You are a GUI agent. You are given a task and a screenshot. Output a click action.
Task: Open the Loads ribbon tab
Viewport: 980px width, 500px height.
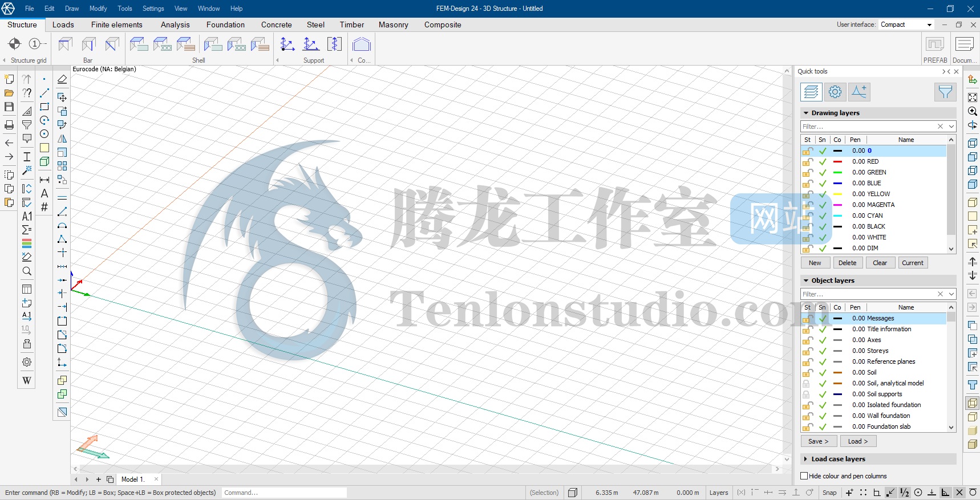coord(63,25)
